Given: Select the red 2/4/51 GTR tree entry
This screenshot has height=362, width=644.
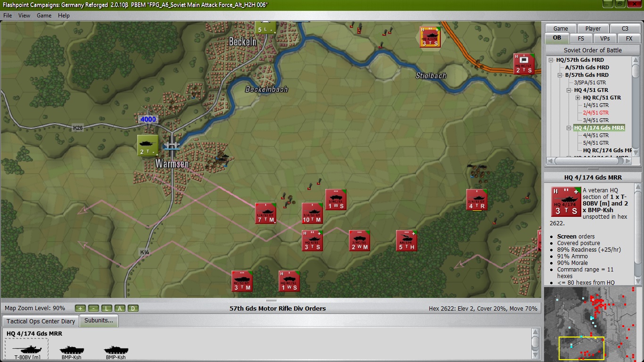Looking at the screenshot, I should (596, 113).
